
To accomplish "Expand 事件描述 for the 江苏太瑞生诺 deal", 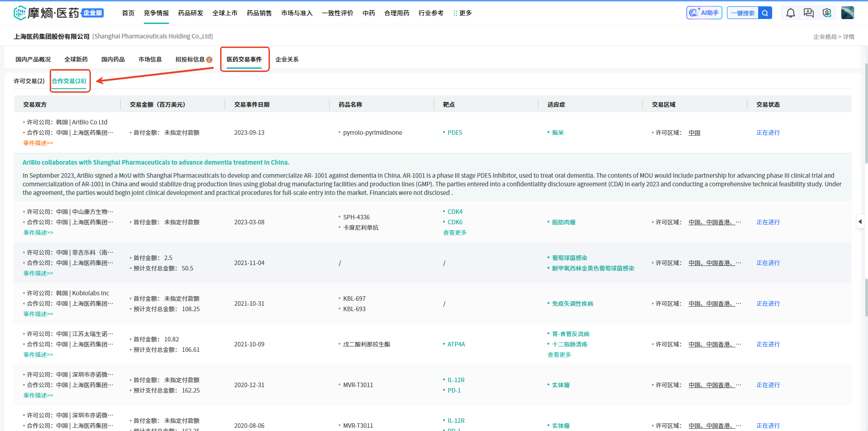I will [x=38, y=355].
